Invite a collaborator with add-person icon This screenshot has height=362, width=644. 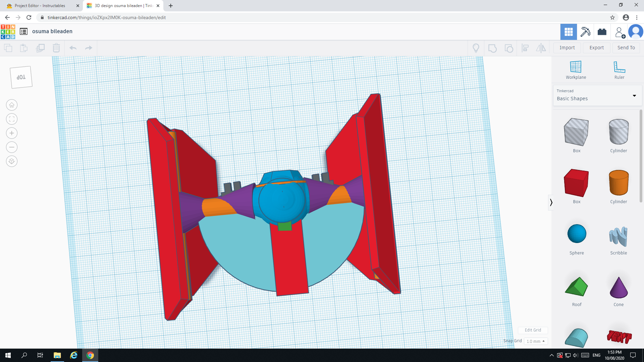pos(620,32)
